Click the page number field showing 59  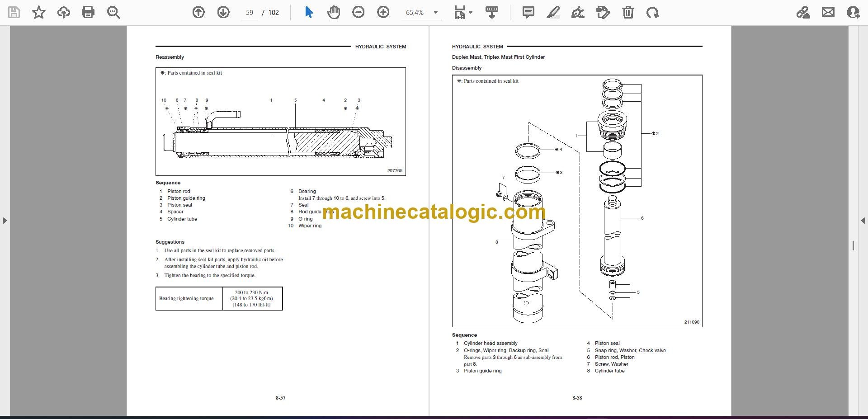click(x=250, y=13)
